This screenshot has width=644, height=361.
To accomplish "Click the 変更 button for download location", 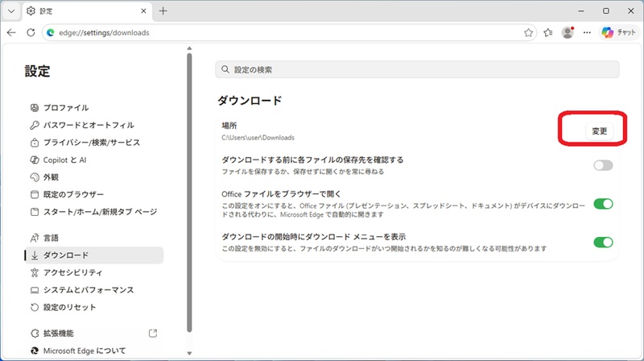I will (599, 131).
